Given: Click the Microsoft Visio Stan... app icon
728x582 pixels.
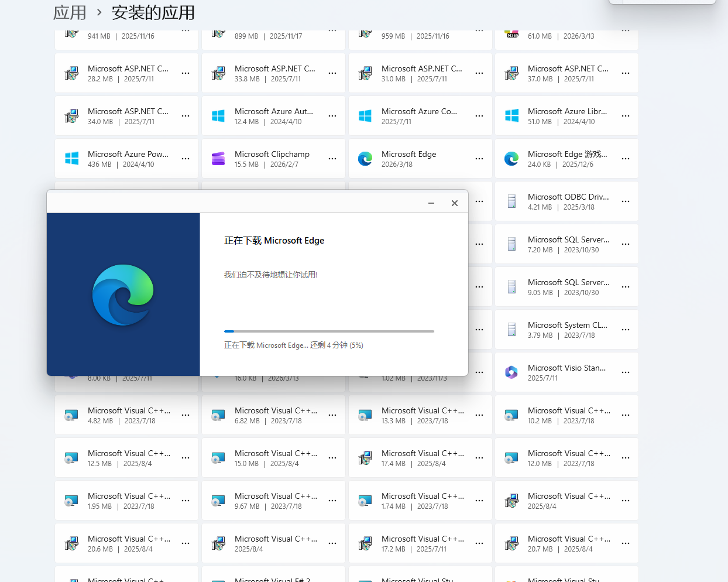Looking at the screenshot, I should [x=511, y=372].
